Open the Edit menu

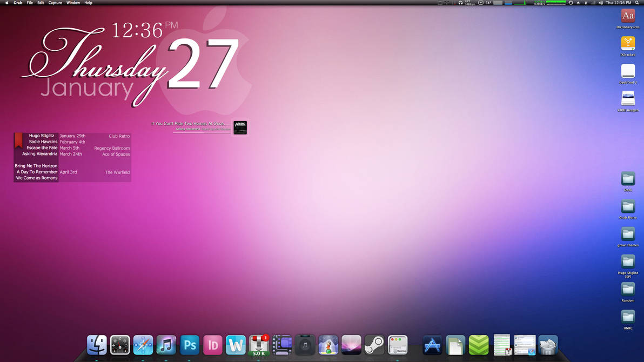click(40, 3)
